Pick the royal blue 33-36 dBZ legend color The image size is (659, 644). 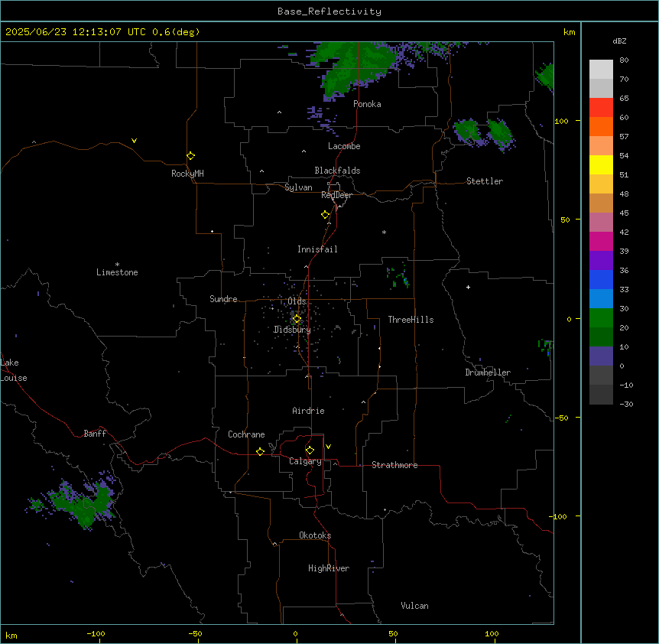(x=601, y=279)
